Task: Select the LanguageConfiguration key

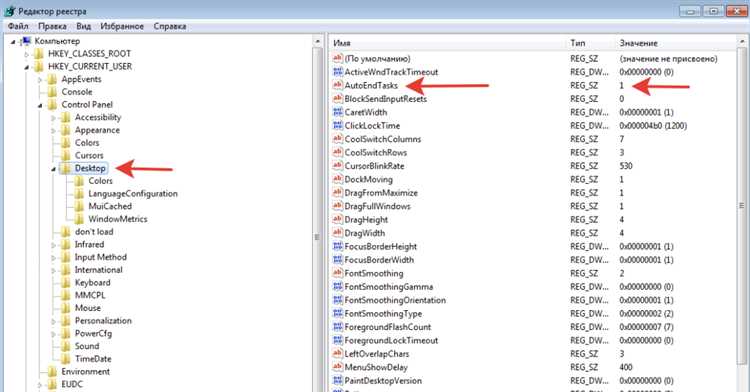Action: (133, 194)
